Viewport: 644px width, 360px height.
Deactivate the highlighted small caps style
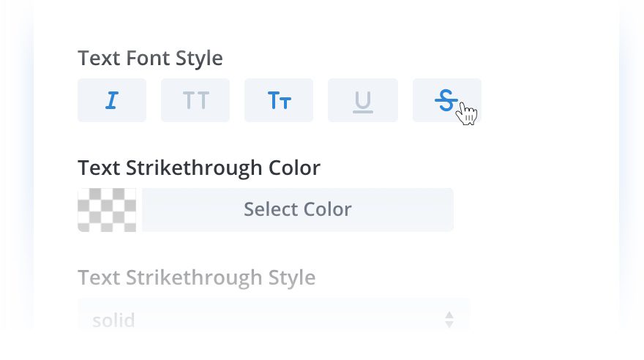279,100
